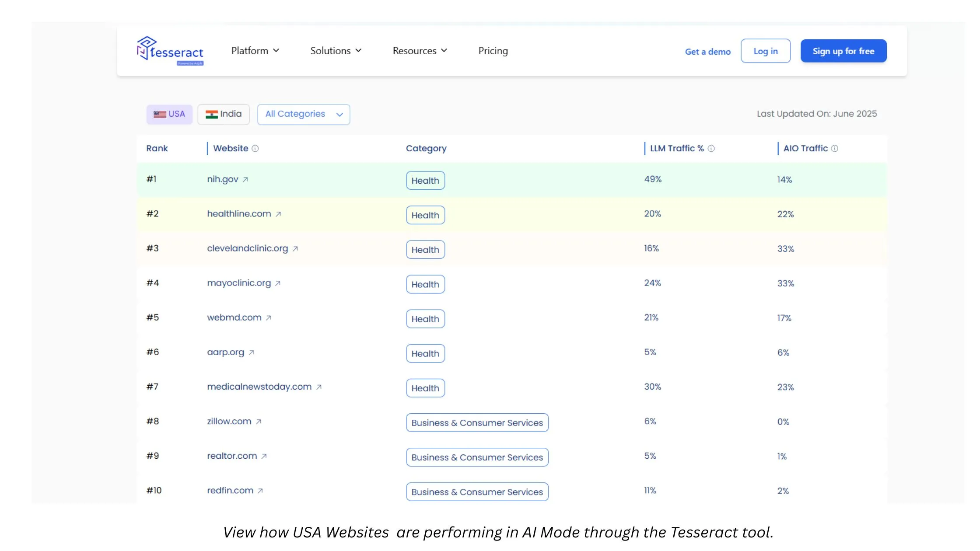Viewport: 980px width, 551px height.
Task: Click the 11% LLM traffic for redfin.com
Action: pos(650,491)
